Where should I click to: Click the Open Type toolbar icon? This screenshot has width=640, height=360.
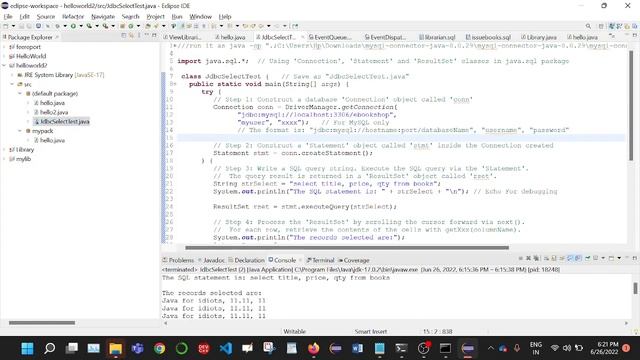pyautogui.click(x=148, y=26)
